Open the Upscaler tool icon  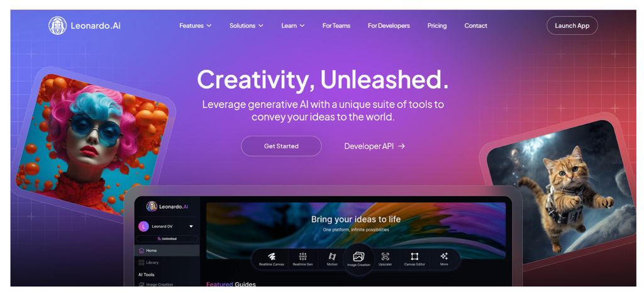click(x=385, y=257)
